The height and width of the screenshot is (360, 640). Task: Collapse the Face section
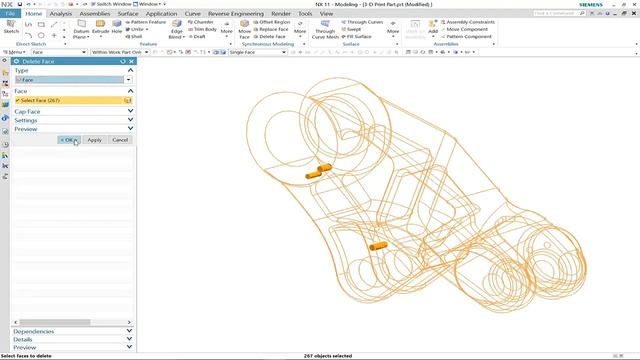[130, 91]
